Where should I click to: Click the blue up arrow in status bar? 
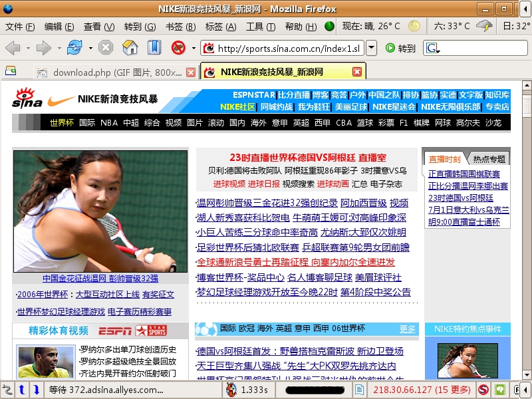click(22, 390)
